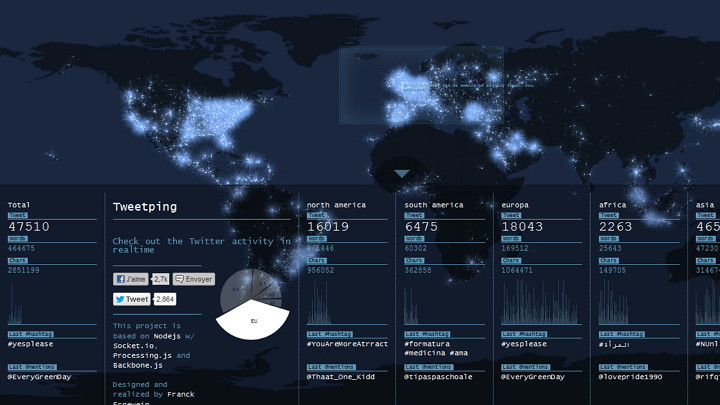Viewport: 720px width, 405px height.
Task: Click the @tipaspaschoale mention
Action: click(438, 377)
